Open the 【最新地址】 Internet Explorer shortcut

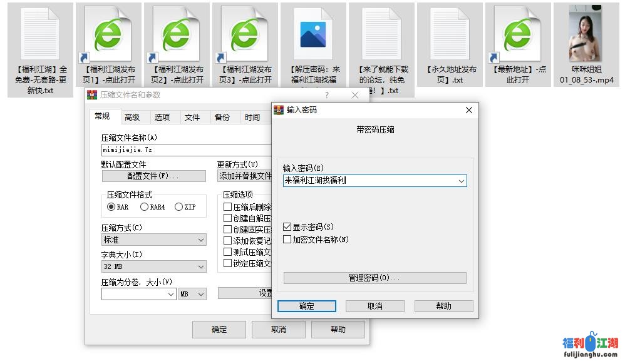coord(518,34)
